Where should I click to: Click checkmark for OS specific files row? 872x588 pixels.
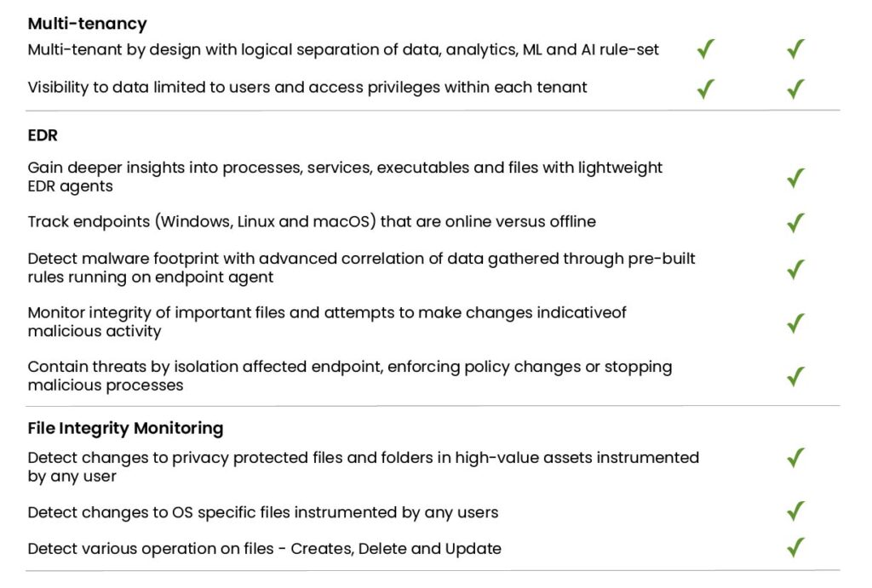(x=796, y=511)
